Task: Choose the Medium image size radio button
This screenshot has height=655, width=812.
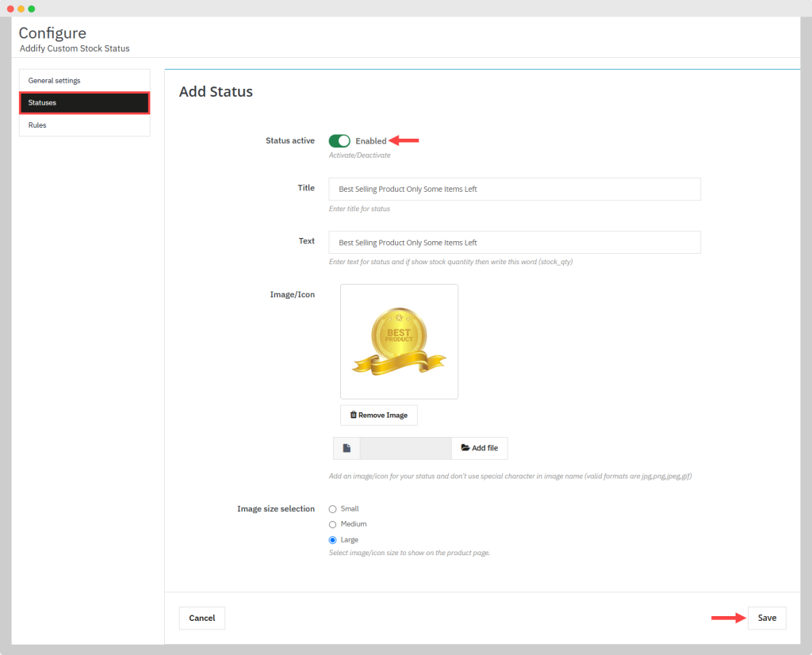Action: point(333,524)
